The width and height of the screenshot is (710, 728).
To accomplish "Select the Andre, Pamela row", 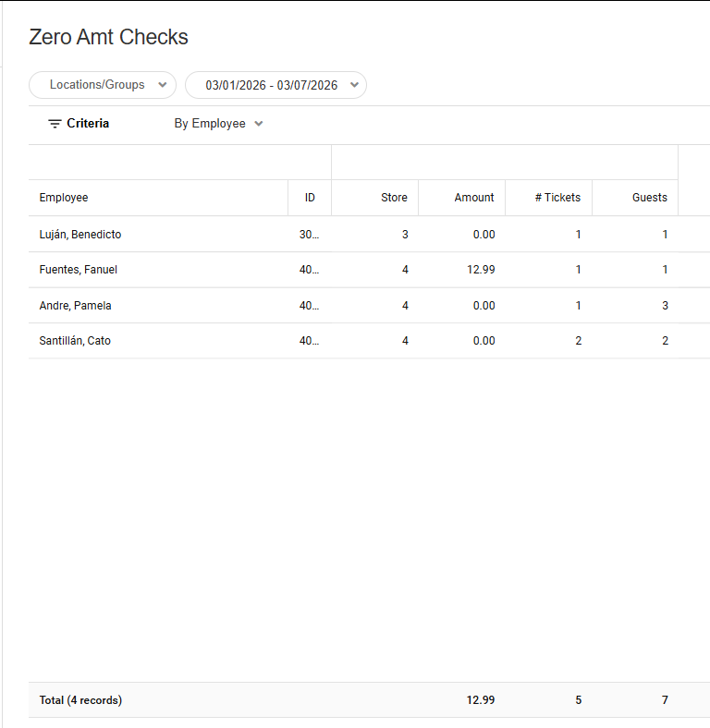I will point(75,306).
